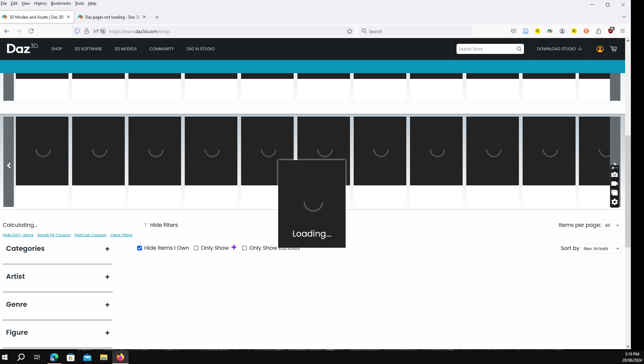Viewport: 644px width, 364px height.
Task: Open Task View on taskbar
Action: click(37, 357)
